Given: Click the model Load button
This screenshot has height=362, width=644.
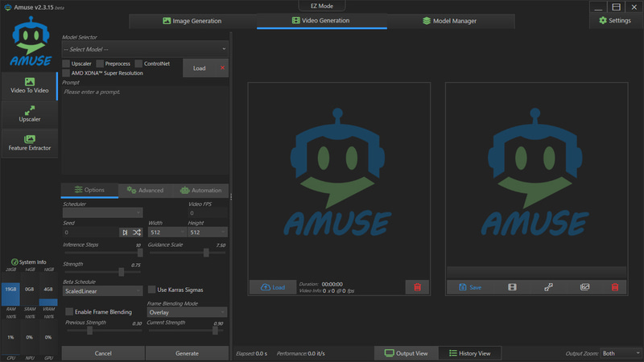Looking at the screenshot, I should click(200, 68).
